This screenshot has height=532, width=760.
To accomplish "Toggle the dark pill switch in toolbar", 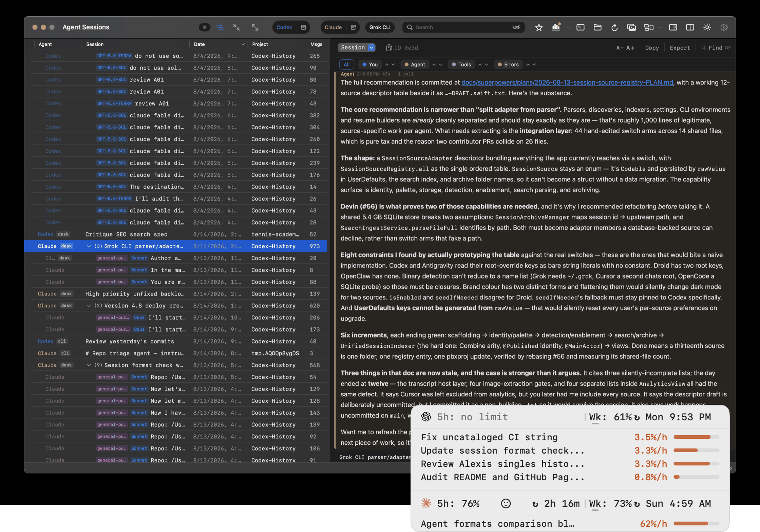I will 205,27.
